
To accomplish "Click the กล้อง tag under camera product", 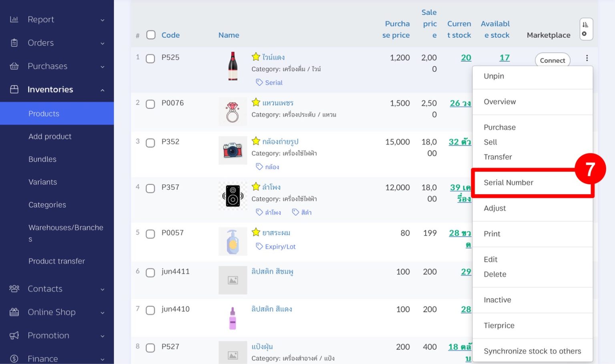I will [x=267, y=167].
